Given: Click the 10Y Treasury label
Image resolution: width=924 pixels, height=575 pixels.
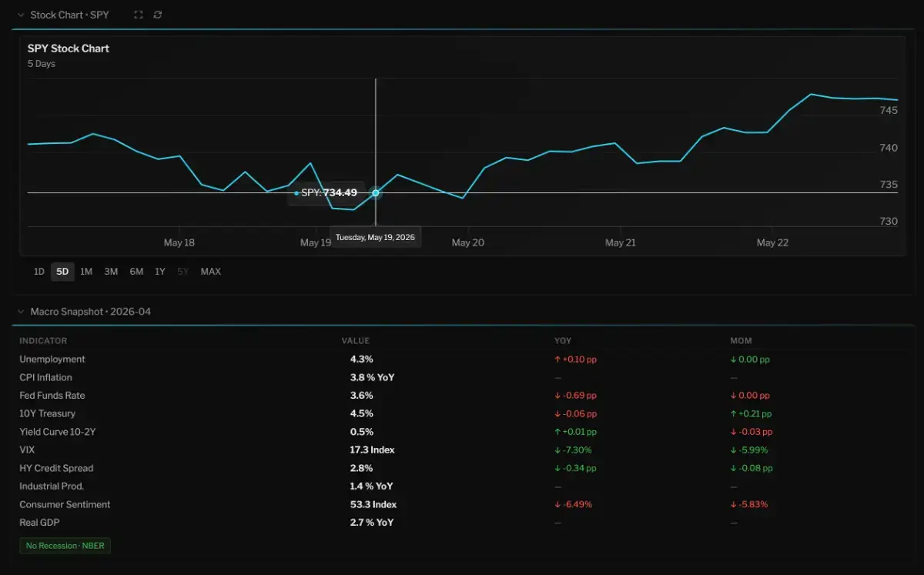Looking at the screenshot, I should tap(47, 414).
